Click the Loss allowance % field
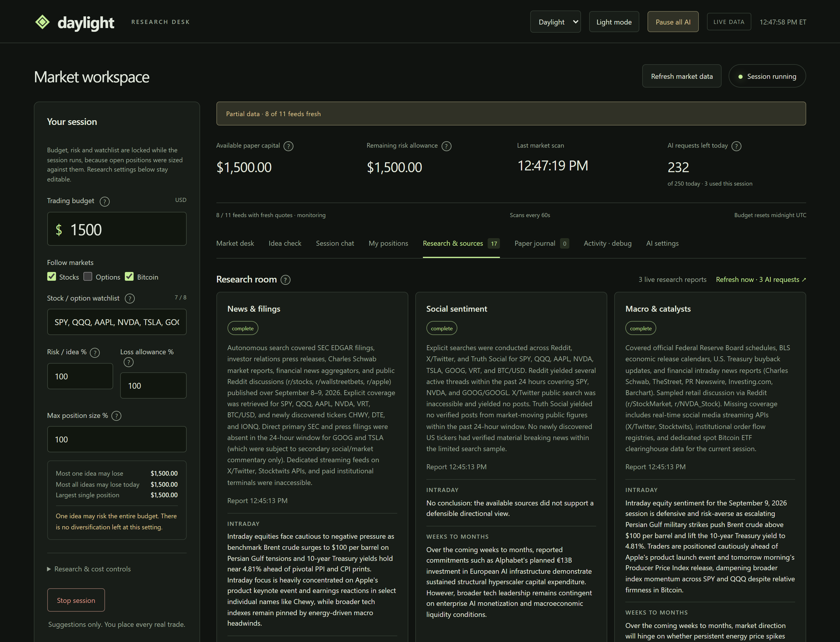Viewport: 840px width, 642px height. [153, 385]
